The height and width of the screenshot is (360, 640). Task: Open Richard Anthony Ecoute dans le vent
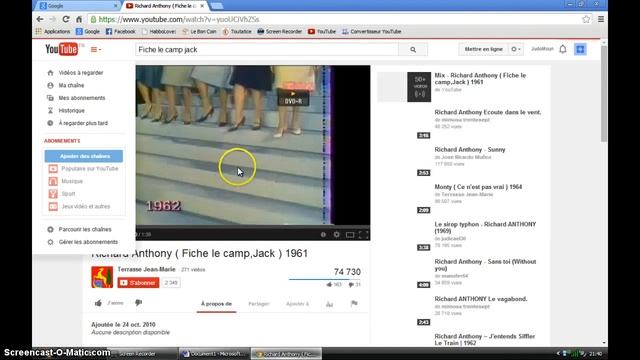coord(488,112)
